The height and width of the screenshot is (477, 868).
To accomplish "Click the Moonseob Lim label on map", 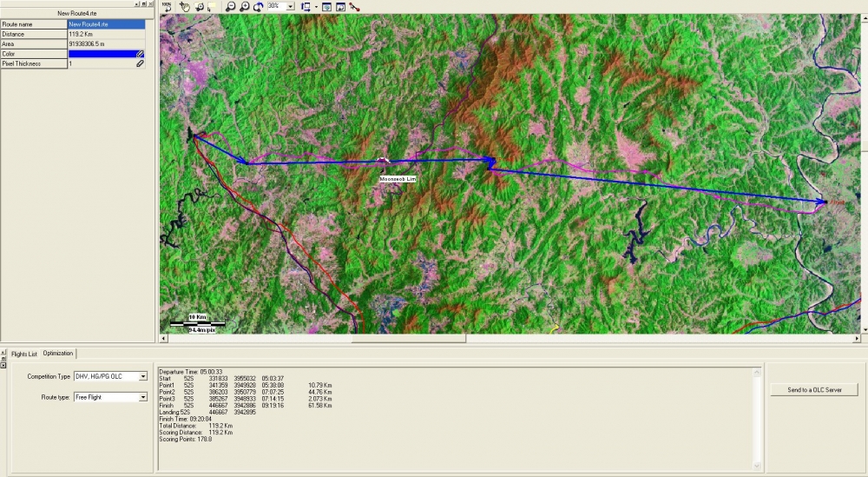I will pos(398,179).
